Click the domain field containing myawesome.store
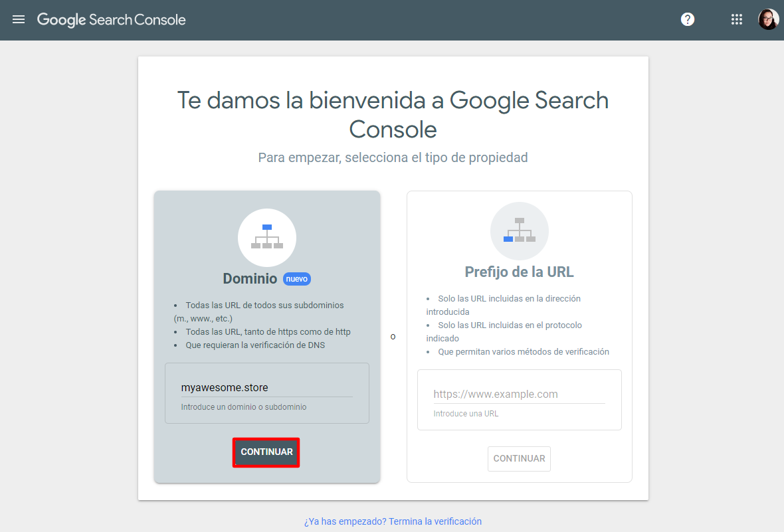Image resolution: width=784 pixels, height=532 pixels. click(x=267, y=387)
